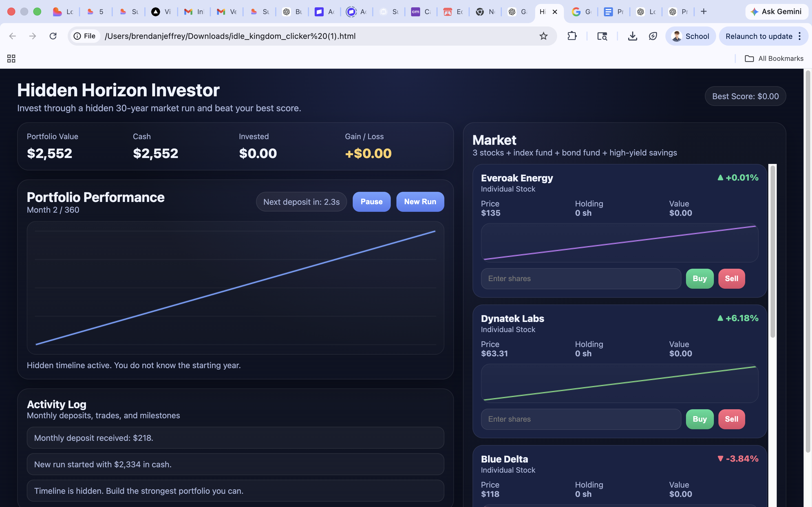
Task: Click the Market panel scrollbar
Action: pos(773,252)
